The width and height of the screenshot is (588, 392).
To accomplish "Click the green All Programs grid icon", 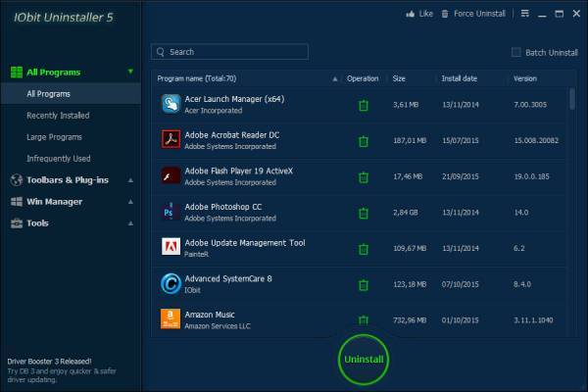I will pos(17,72).
